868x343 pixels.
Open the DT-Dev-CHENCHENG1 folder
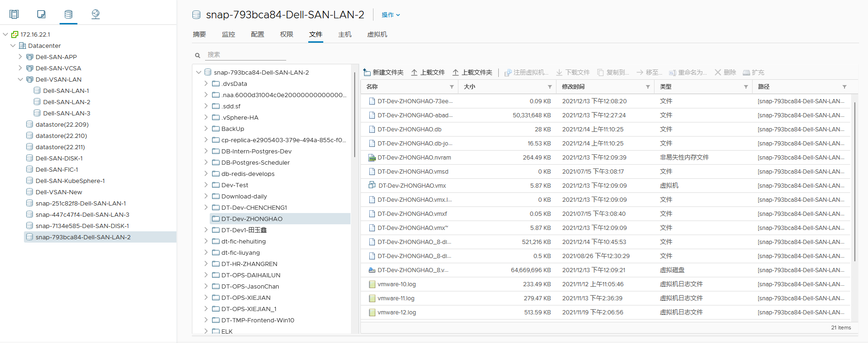click(x=254, y=207)
